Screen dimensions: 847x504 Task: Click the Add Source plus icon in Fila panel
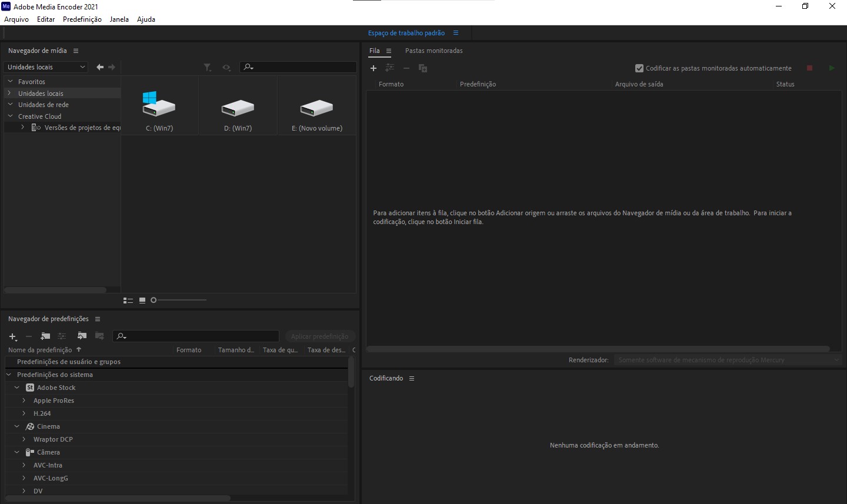coord(373,68)
